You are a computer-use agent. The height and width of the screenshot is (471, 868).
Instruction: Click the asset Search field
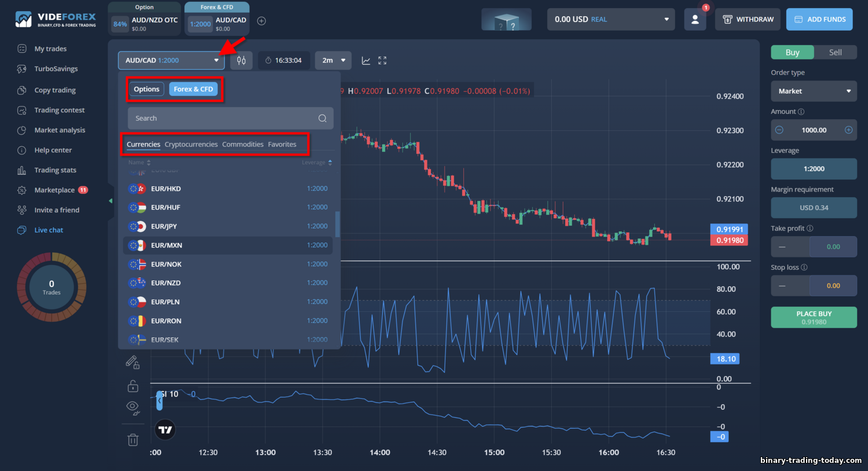point(230,118)
